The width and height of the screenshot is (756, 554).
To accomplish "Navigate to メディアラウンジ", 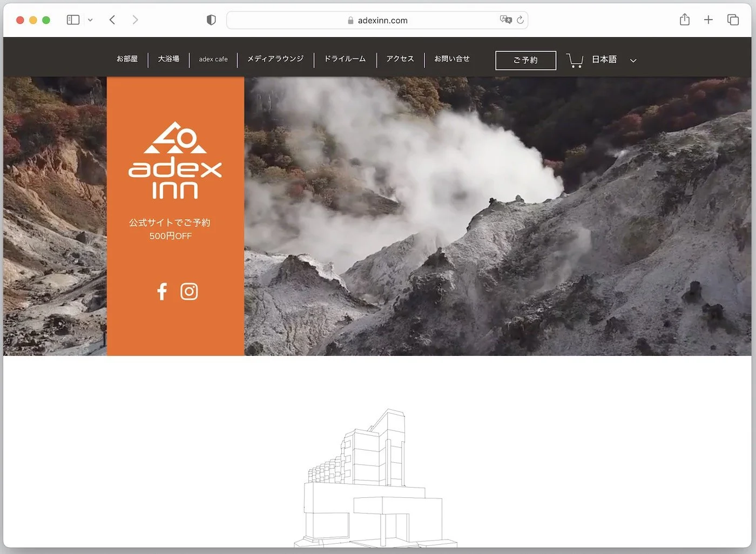I will pos(275,59).
